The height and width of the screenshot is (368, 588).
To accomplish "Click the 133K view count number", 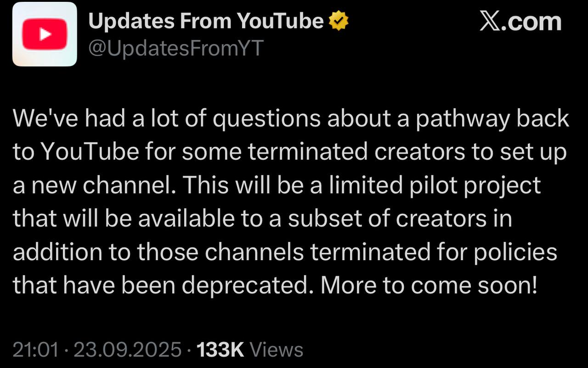I will pos(220,350).
